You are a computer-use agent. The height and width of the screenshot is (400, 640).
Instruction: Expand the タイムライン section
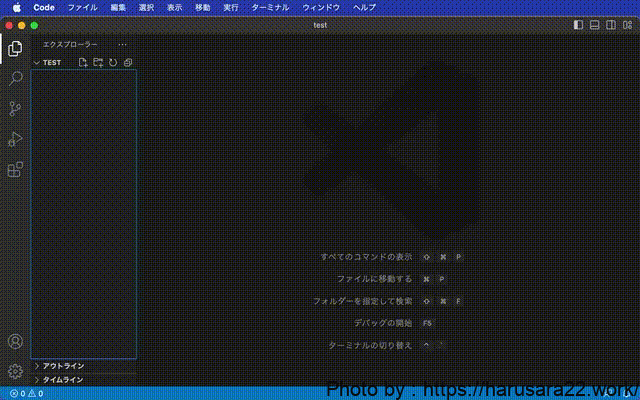tap(63, 380)
